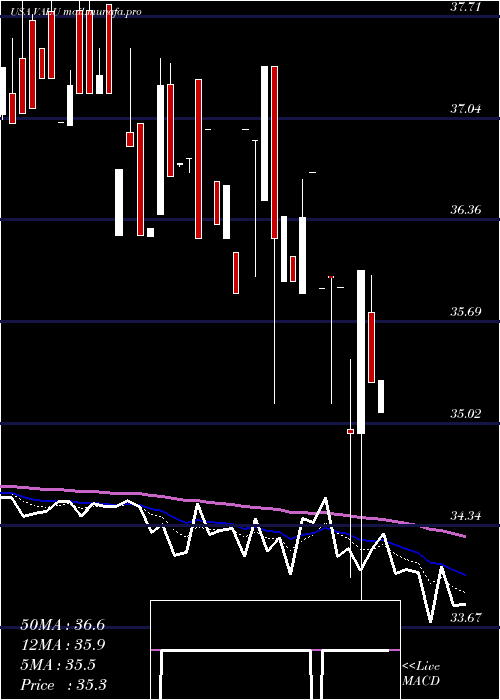Click the 12MA : 35.9 reading
Image resolution: width=500 pixels, height=700 pixels.
pyautogui.click(x=62, y=645)
